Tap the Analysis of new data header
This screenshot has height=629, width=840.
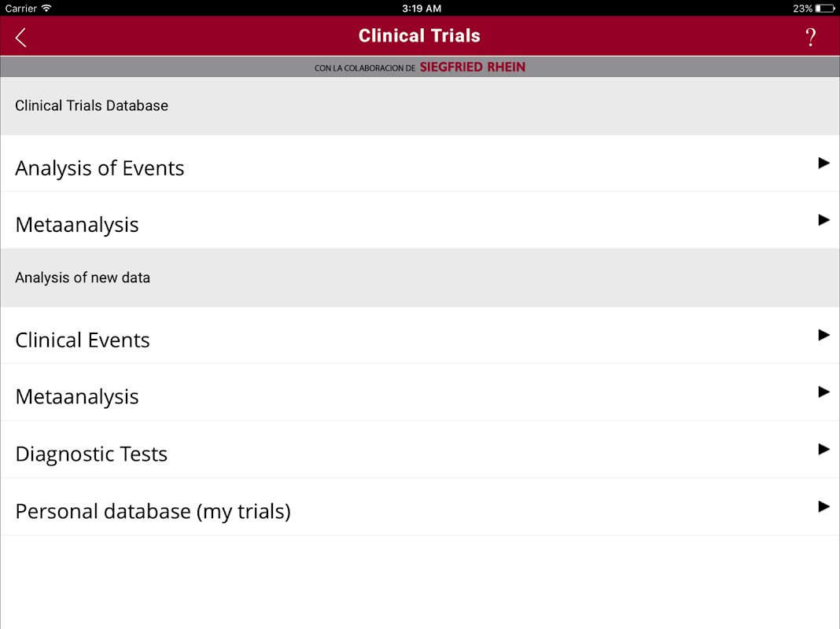coord(83,278)
